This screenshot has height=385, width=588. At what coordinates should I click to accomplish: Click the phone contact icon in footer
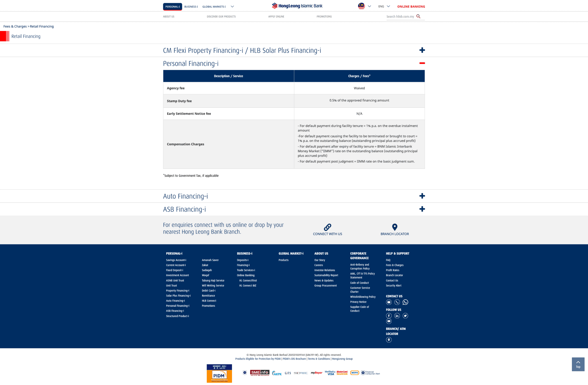[397, 302]
